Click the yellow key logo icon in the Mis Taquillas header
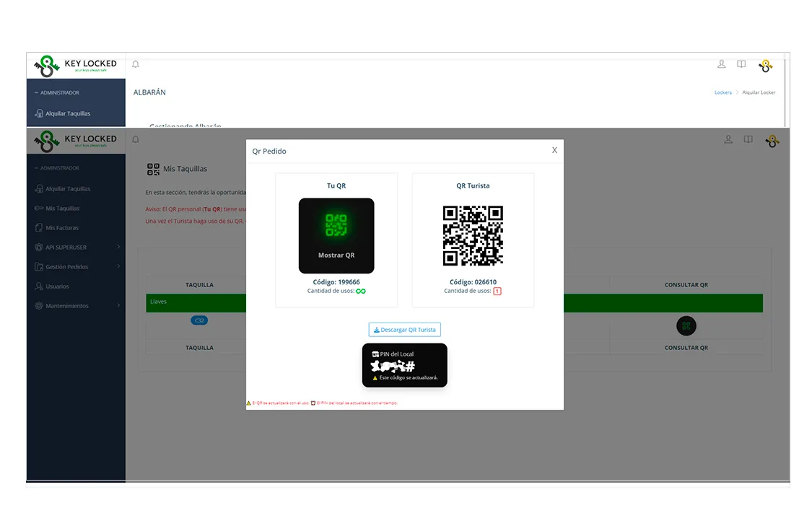Screen dimensions: 812x508 coord(772,141)
